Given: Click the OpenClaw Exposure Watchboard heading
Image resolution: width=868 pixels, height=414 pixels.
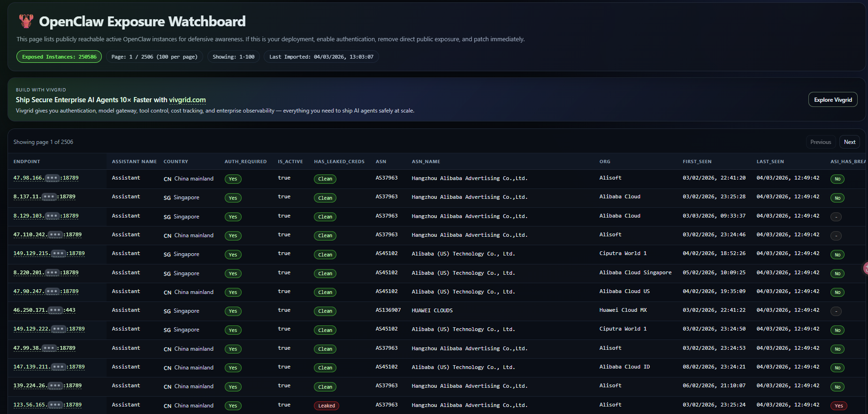Looking at the screenshot, I should 142,22.
